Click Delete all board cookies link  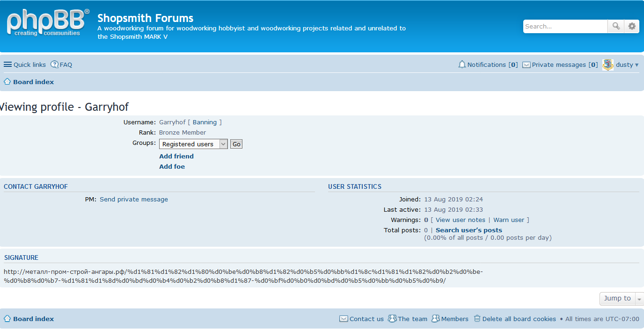click(519, 319)
